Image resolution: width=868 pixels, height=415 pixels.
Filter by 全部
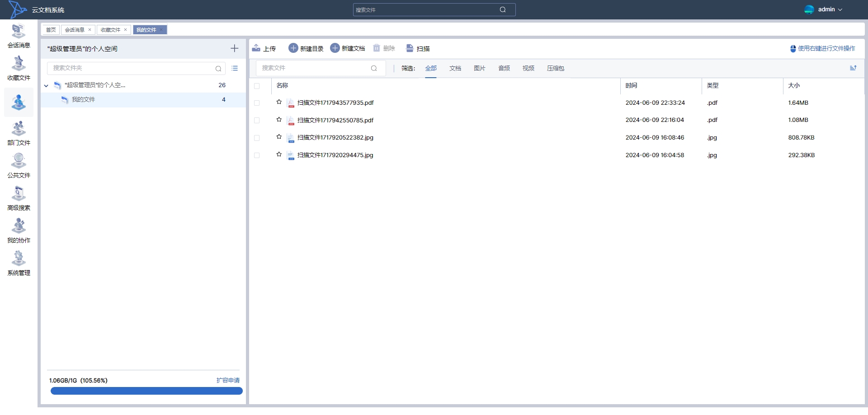click(431, 68)
